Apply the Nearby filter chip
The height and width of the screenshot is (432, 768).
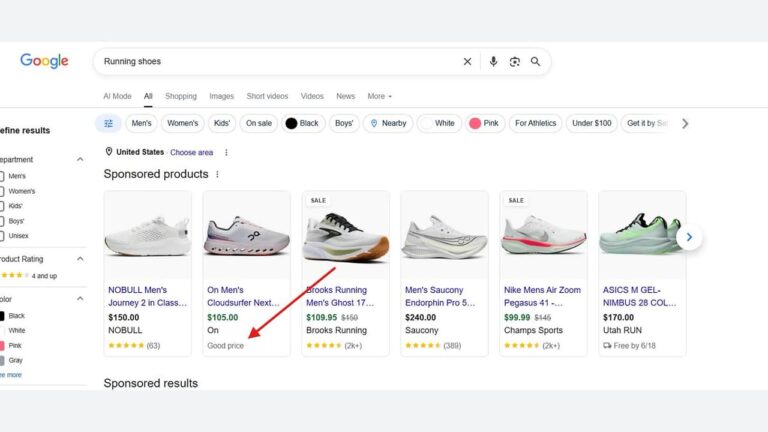[388, 123]
